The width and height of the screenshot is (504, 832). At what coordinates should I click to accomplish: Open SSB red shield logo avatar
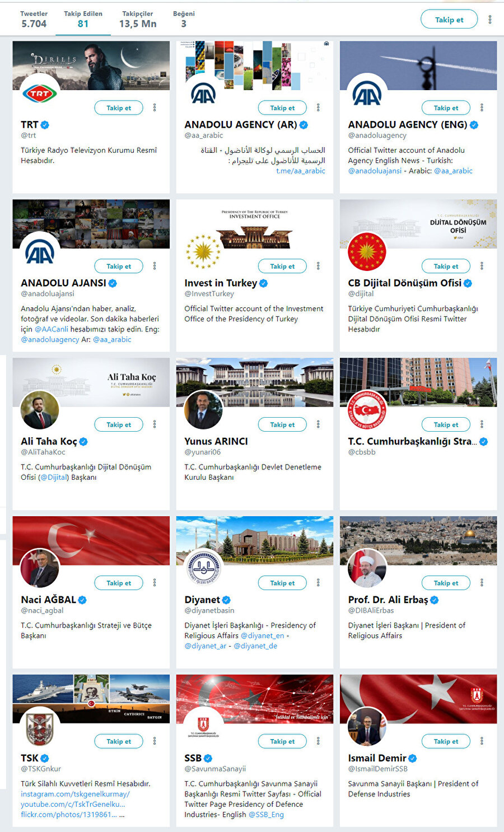[203, 727]
